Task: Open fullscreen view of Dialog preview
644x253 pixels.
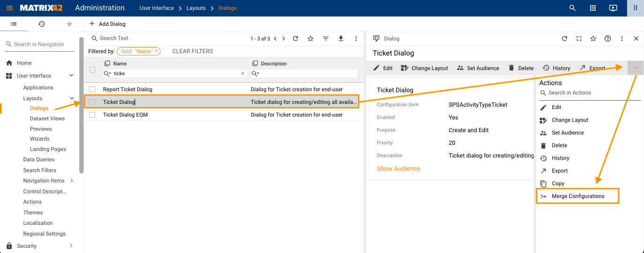Action: pyautogui.click(x=579, y=39)
